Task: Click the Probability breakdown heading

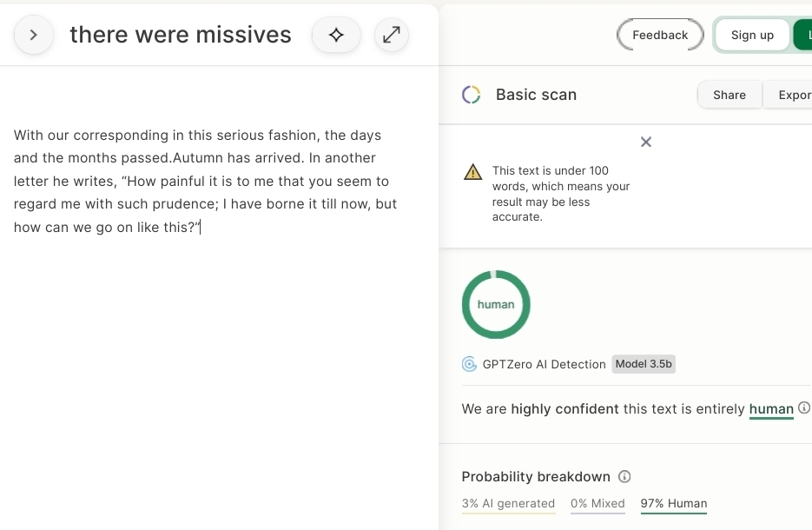Action: point(536,477)
